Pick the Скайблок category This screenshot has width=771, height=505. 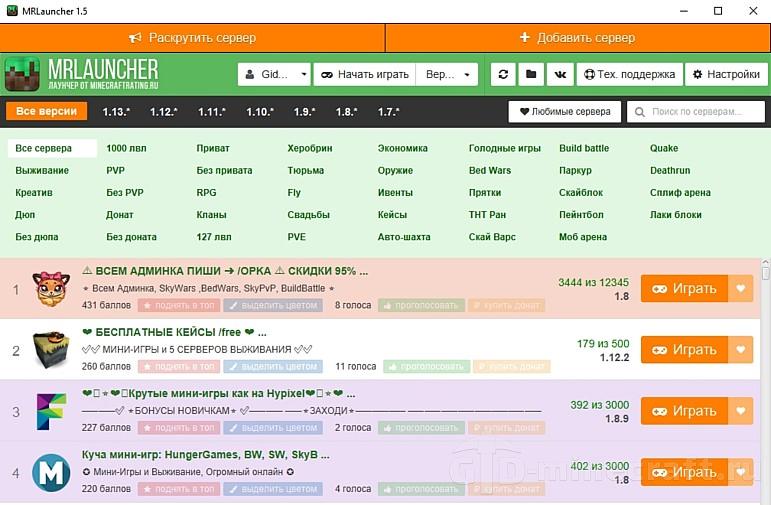pyautogui.click(x=581, y=193)
